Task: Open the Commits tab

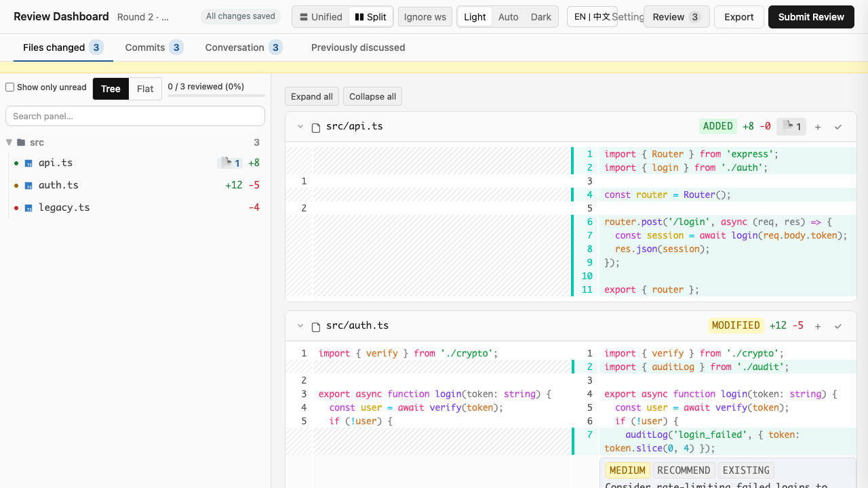Action: point(154,47)
